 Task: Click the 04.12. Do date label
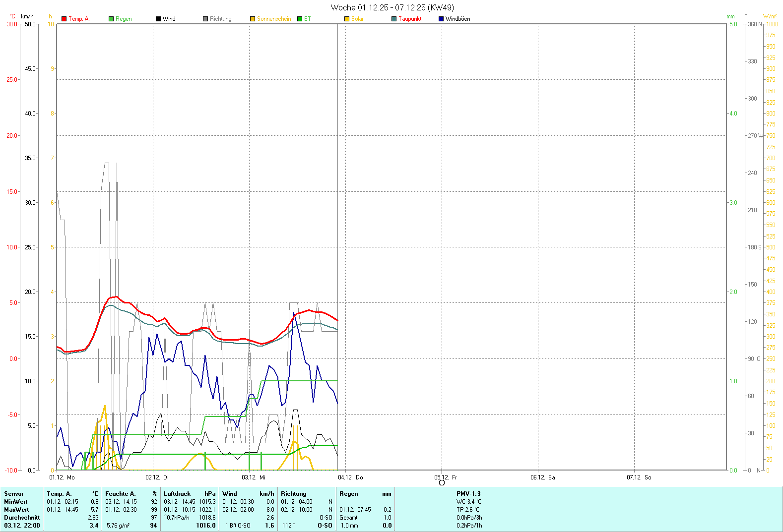point(350,477)
